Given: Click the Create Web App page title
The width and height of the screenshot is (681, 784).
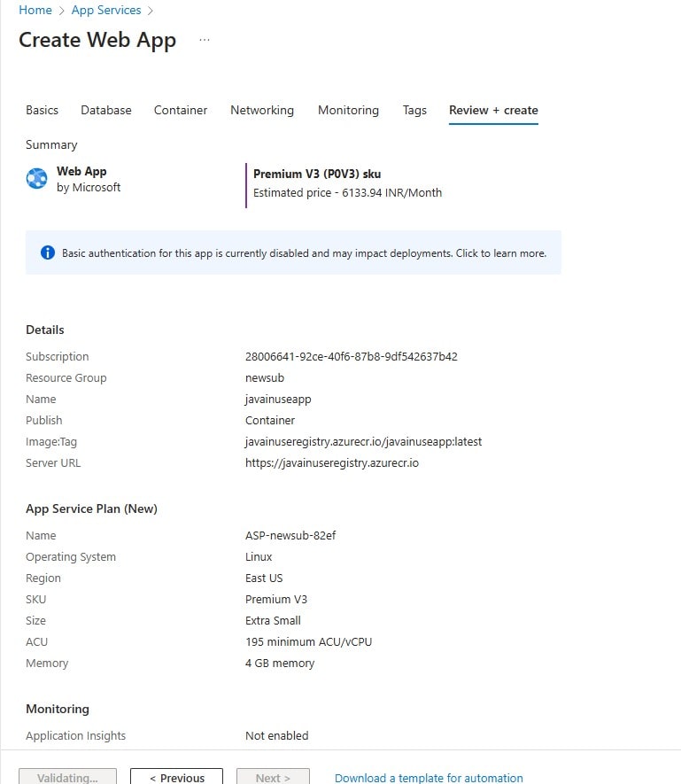Looking at the screenshot, I should pos(97,40).
